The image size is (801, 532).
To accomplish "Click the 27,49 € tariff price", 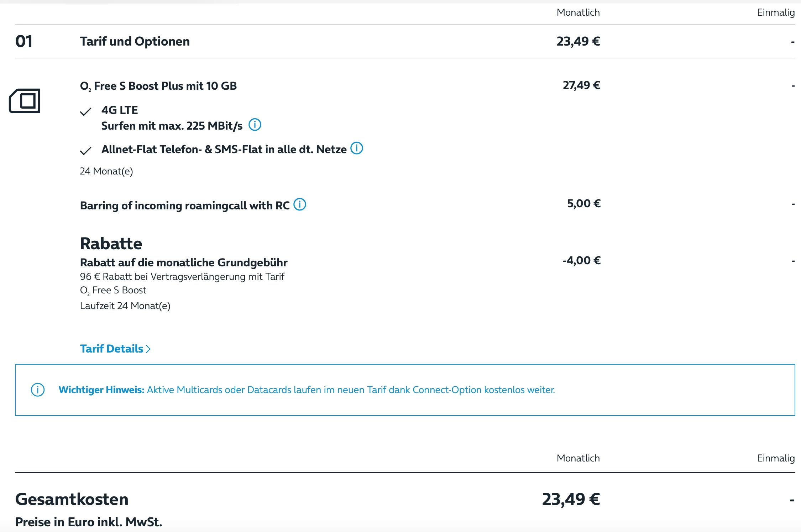I will [581, 85].
